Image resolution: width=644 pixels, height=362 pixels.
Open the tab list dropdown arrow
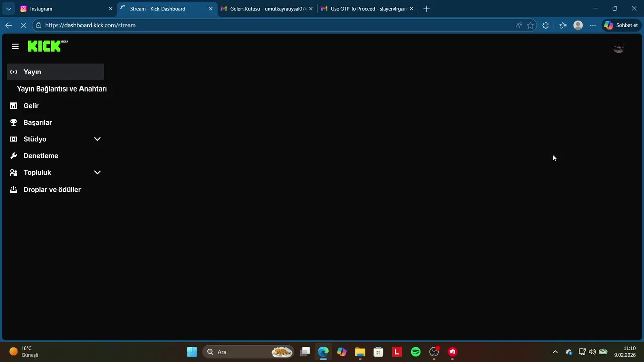pyautogui.click(x=8, y=9)
